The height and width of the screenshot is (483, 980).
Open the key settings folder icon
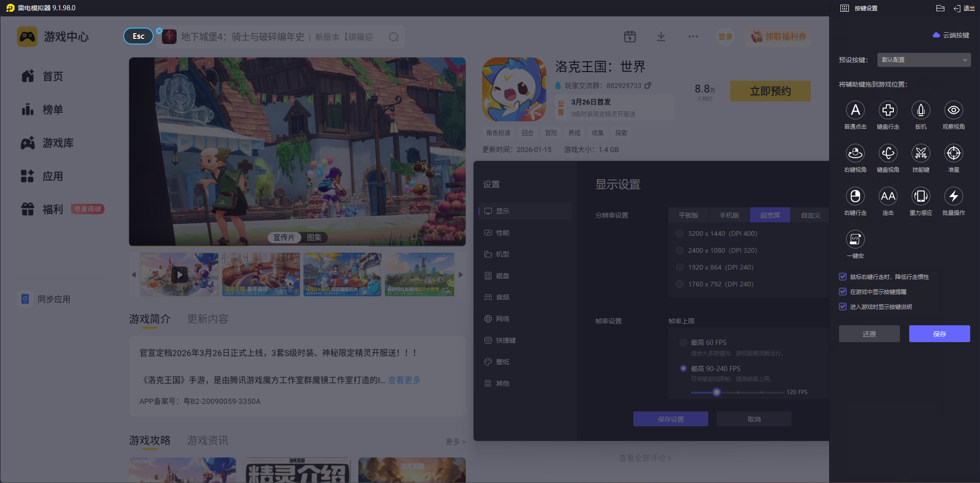(940, 8)
